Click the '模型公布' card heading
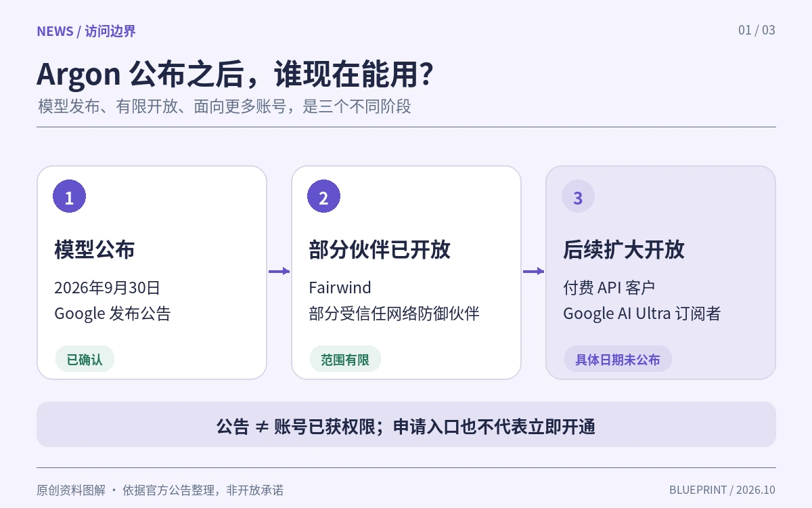 click(95, 250)
